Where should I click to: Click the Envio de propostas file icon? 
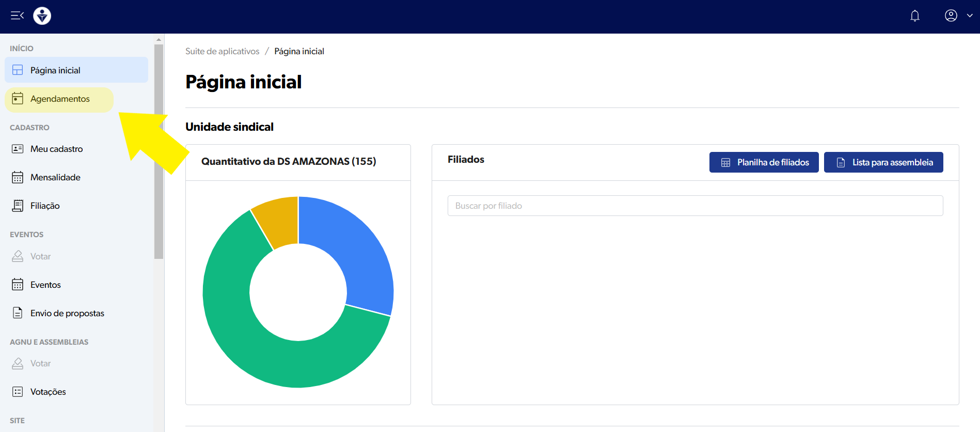(18, 313)
